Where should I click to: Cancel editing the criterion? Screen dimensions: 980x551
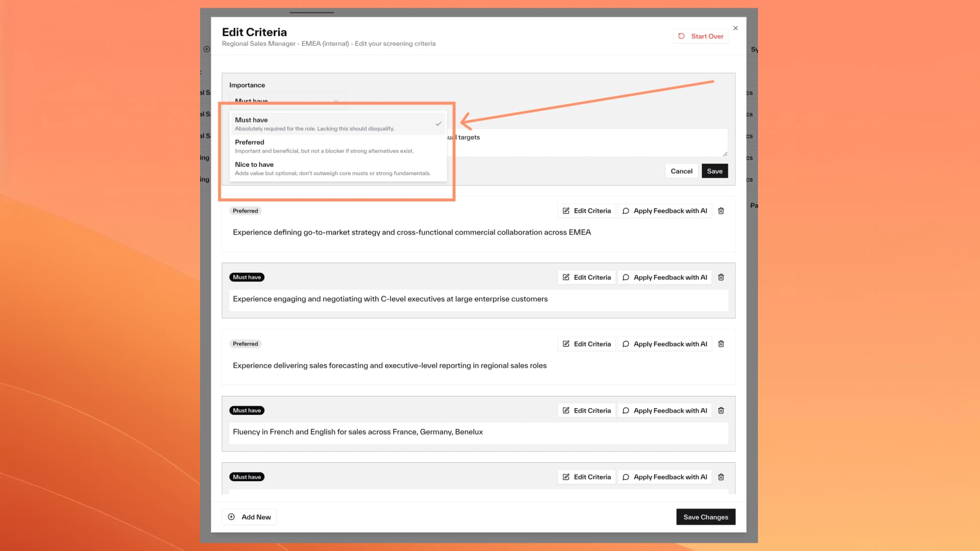click(x=681, y=171)
